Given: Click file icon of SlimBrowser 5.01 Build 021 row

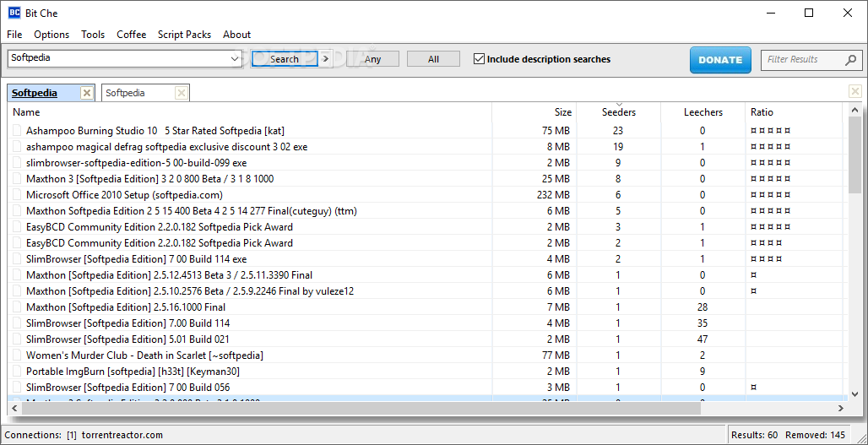Looking at the screenshot, I should 17,339.
